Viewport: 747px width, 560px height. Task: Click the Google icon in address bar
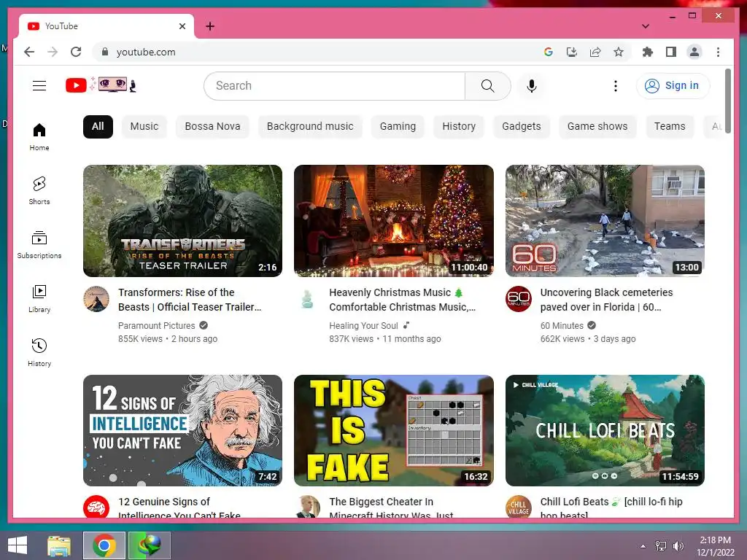coord(549,52)
